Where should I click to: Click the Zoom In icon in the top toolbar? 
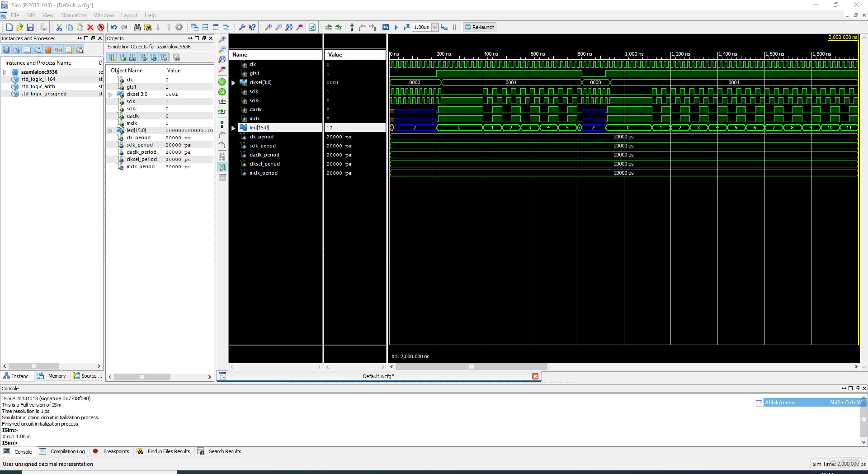pos(268,27)
